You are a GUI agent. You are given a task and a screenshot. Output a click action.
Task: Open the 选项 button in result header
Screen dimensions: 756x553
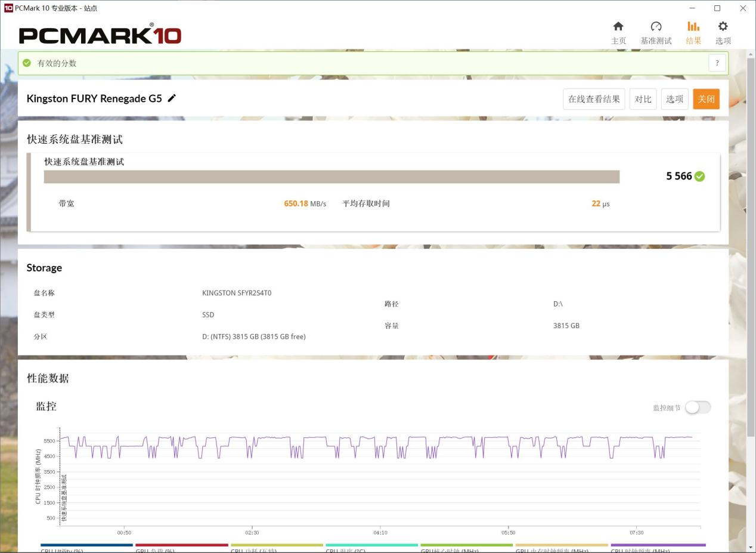[x=674, y=99]
